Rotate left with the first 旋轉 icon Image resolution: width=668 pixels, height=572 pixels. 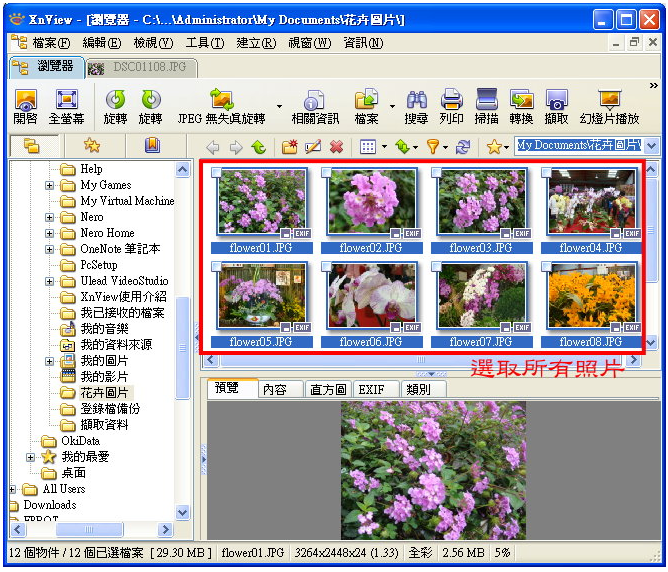coord(115,106)
